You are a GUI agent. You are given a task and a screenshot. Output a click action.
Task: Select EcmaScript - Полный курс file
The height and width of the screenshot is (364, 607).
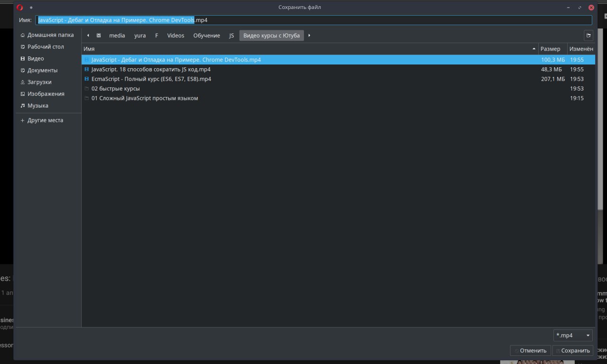click(x=339, y=79)
